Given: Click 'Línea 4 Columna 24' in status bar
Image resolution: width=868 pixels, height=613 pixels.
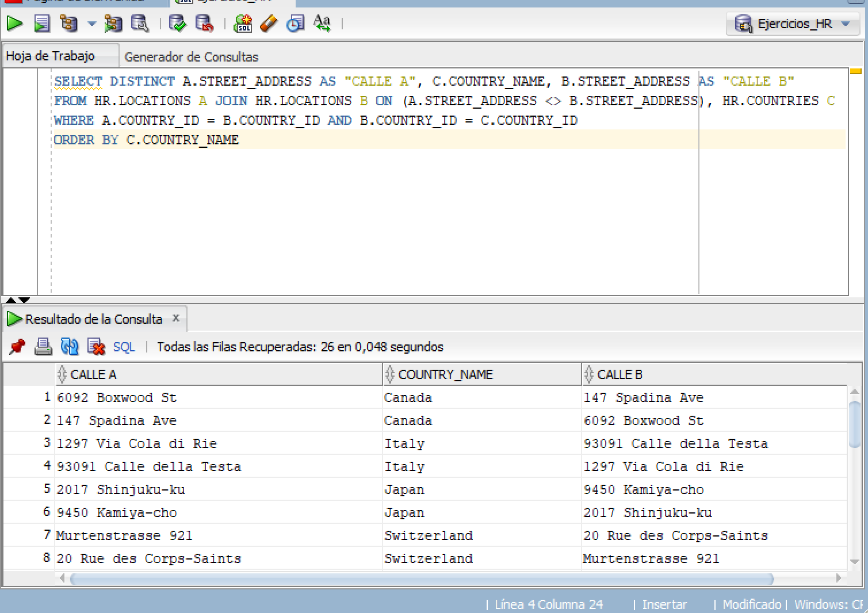Looking at the screenshot, I should pos(549,604).
